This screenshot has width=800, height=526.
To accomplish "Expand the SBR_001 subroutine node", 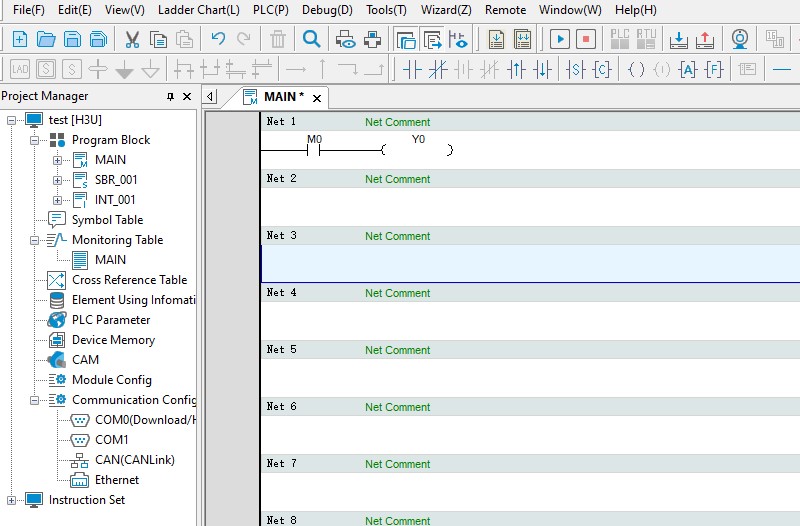I will point(57,180).
